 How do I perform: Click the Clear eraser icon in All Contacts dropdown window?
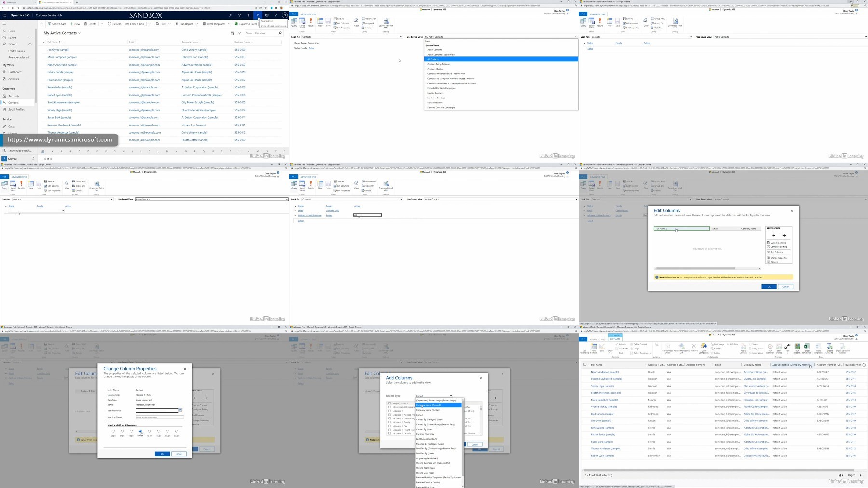pyautogui.click(x=356, y=22)
